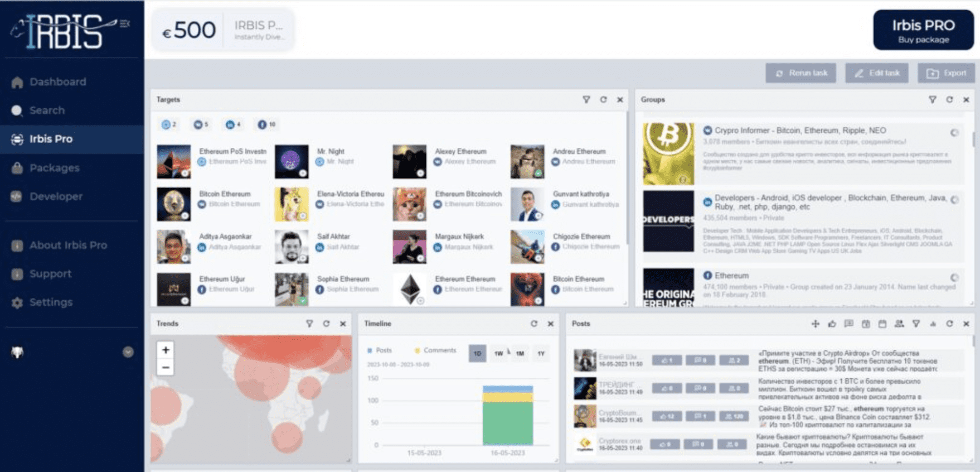Click the Rerun task button
The height and width of the screenshot is (472, 980).
[801, 73]
